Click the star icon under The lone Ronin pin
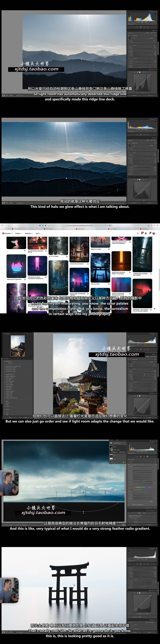The height and width of the screenshot is (644, 160). pos(109,284)
